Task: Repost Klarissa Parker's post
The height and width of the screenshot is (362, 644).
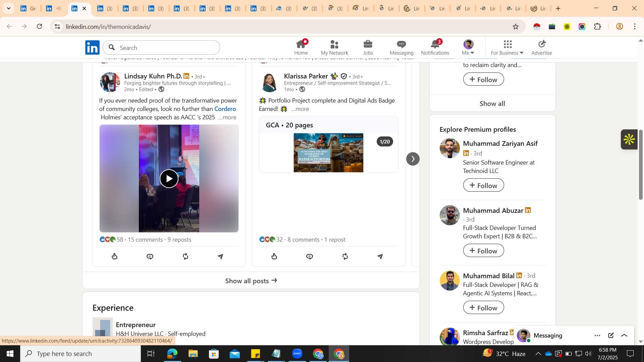Action: 345,256
